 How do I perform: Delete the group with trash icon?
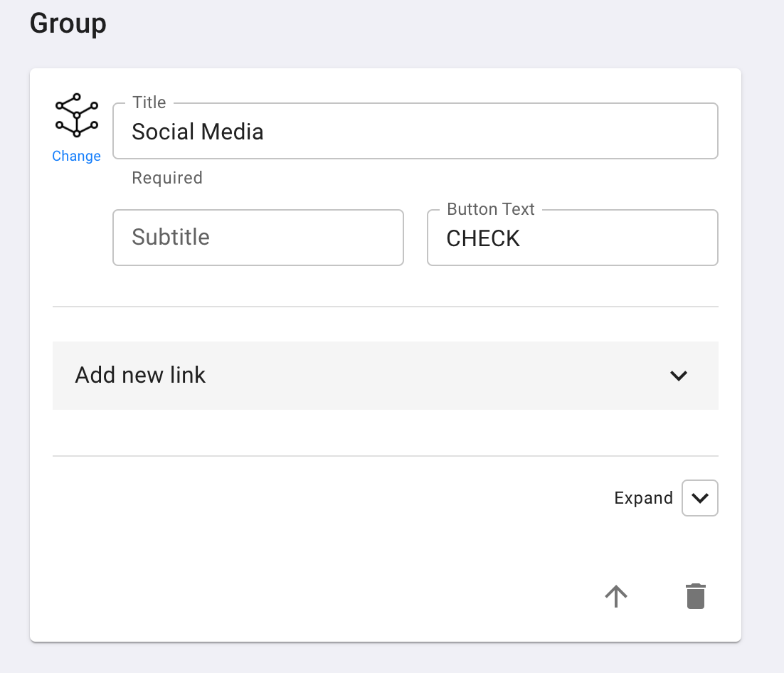[x=696, y=596]
